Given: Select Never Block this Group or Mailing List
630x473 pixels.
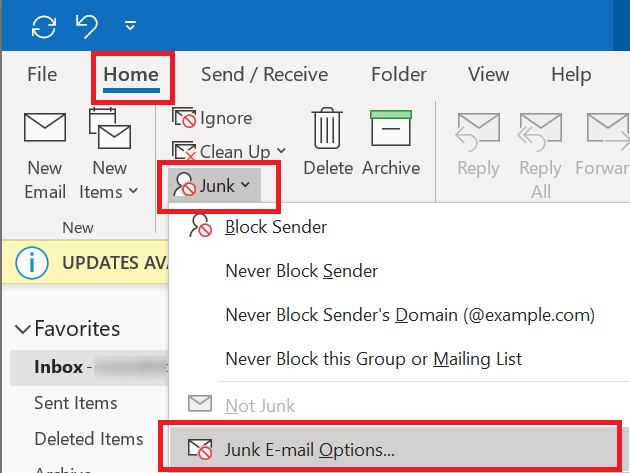Looking at the screenshot, I should click(x=374, y=358).
